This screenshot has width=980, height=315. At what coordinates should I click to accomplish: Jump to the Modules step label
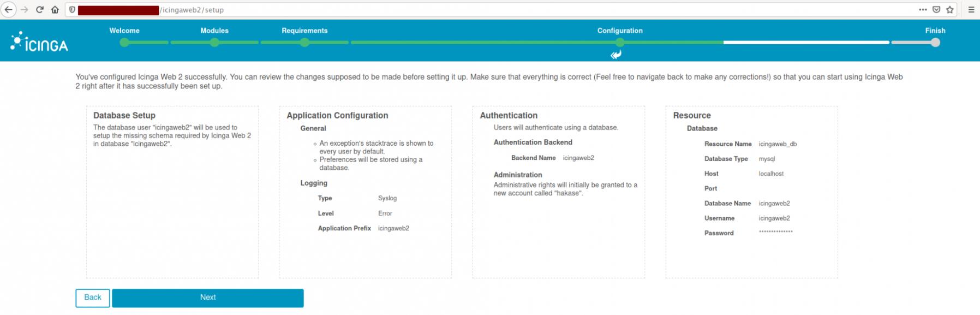pos(214,31)
